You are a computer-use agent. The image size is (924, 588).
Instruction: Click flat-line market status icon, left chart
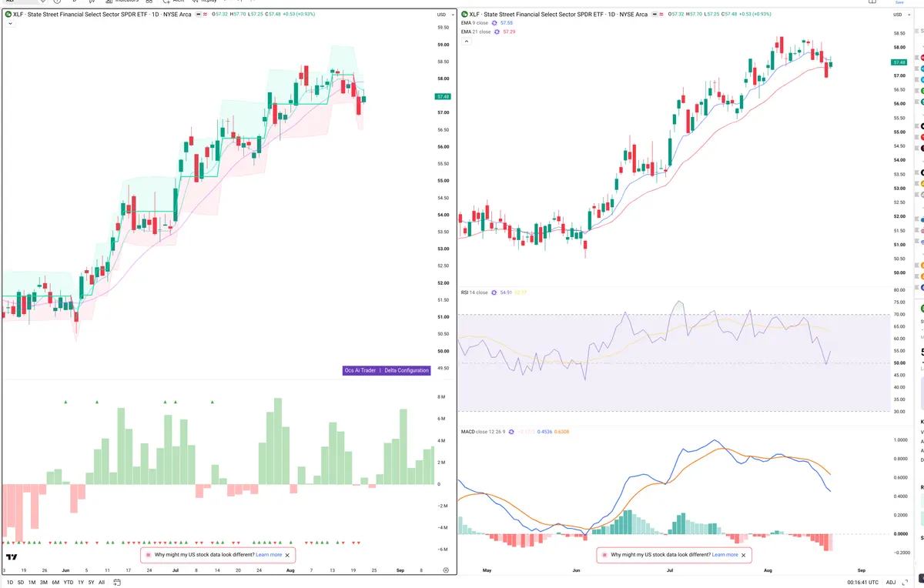tap(199, 14)
